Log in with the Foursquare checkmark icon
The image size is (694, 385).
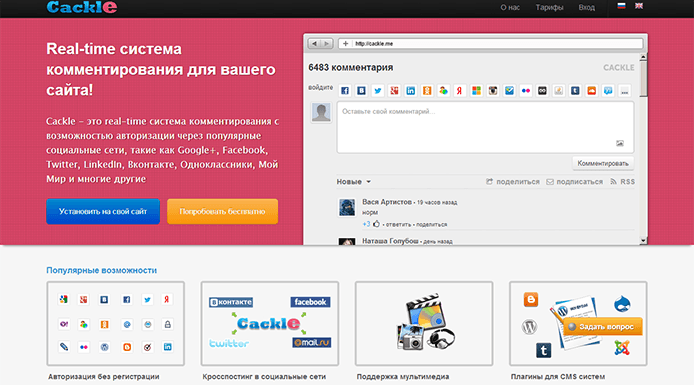click(x=509, y=91)
